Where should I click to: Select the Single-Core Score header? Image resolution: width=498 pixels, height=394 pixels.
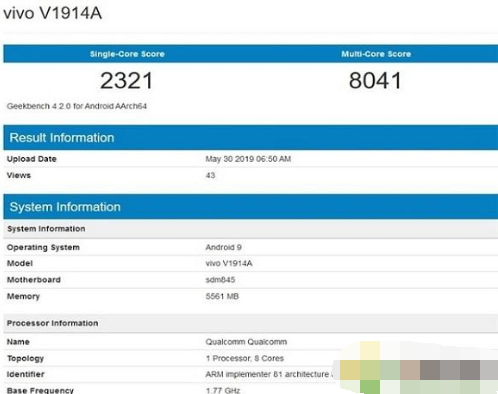pyautogui.click(x=127, y=54)
